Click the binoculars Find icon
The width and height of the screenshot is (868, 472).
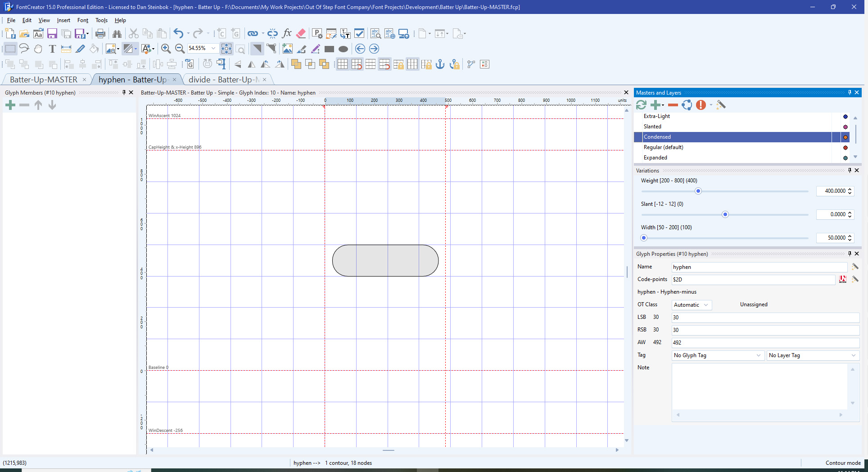[x=117, y=33]
